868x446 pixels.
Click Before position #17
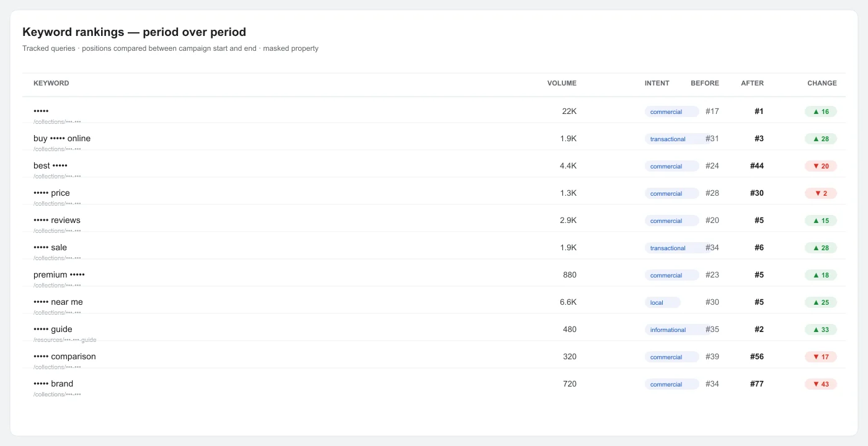click(712, 111)
